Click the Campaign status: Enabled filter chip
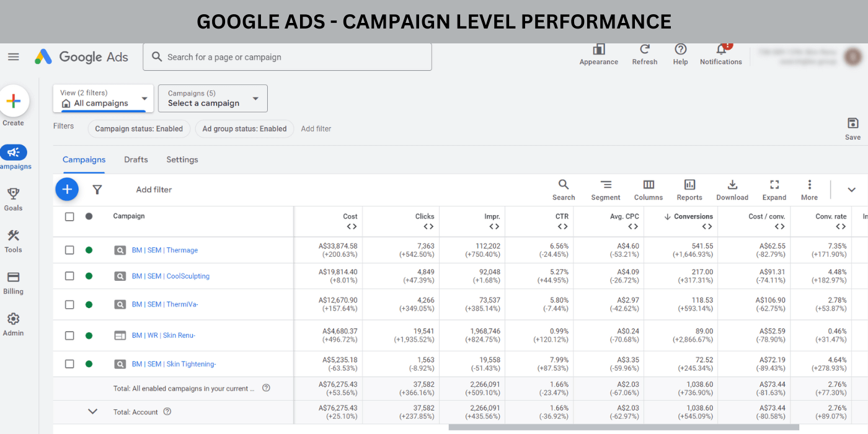Image resolution: width=868 pixels, height=434 pixels. click(x=139, y=129)
